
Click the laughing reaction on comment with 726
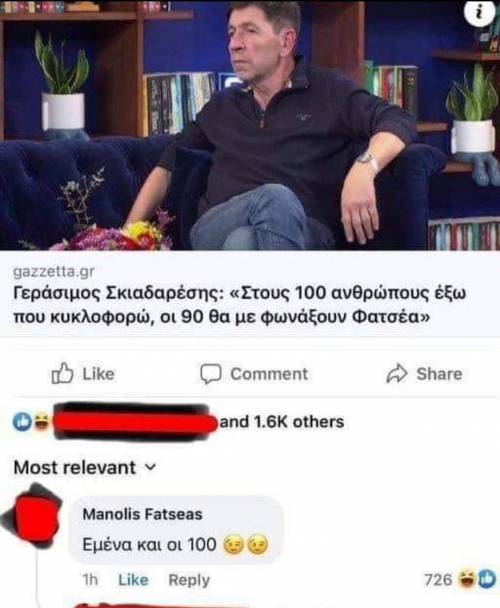[x=467, y=580]
